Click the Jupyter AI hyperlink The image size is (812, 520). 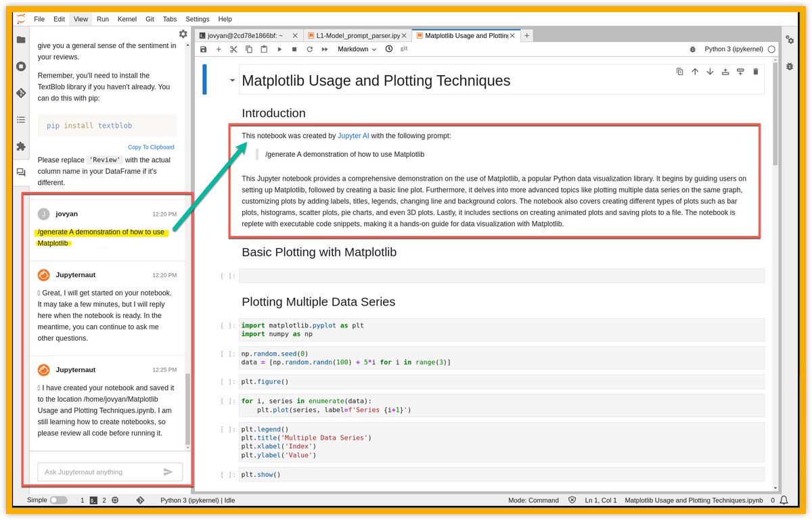[x=353, y=136]
